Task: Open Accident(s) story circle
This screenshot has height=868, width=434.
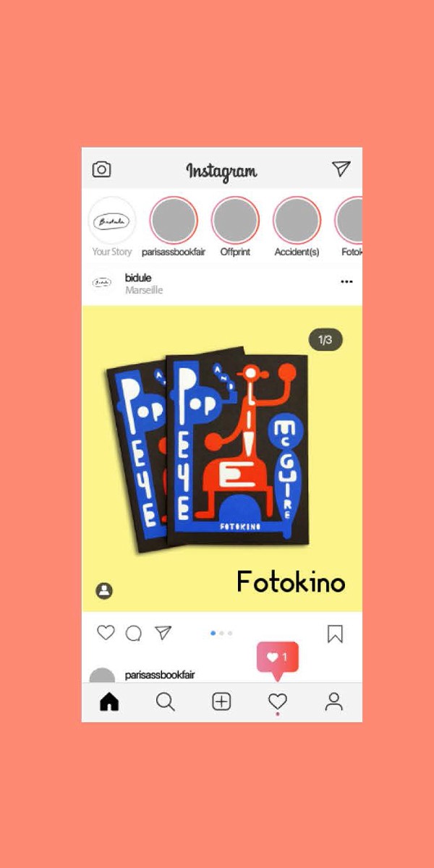Action: pyautogui.click(x=297, y=220)
